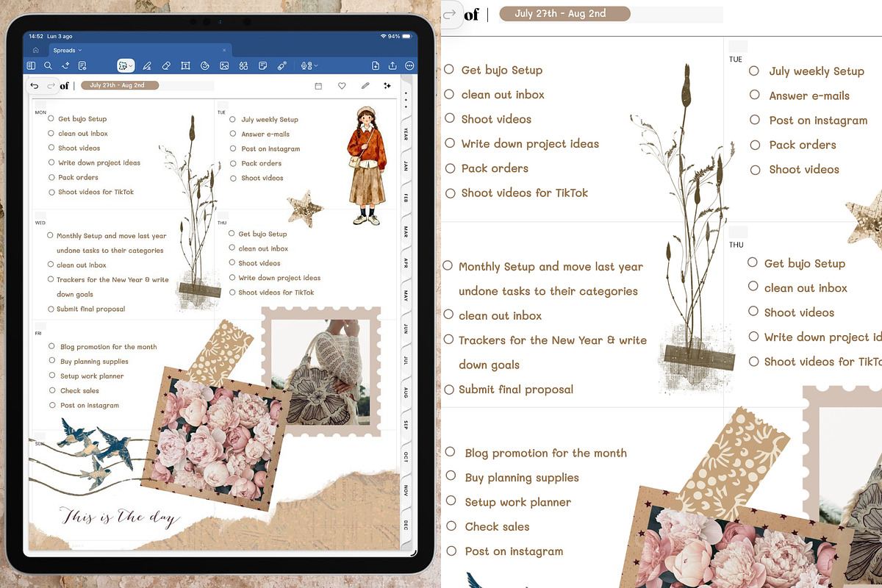Viewport: 882px width, 588px height.
Task: Select the girl illustration sticker
Action: click(365, 165)
